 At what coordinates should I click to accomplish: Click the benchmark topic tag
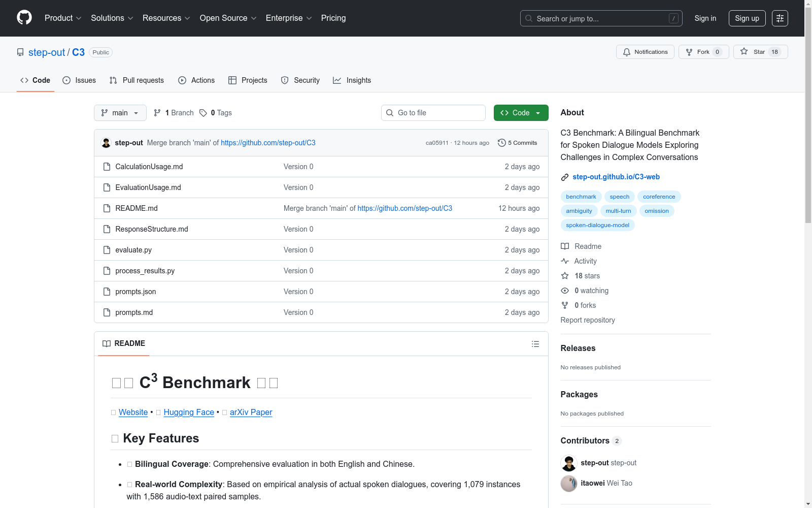pyautogui.click(x=581, y=197)
